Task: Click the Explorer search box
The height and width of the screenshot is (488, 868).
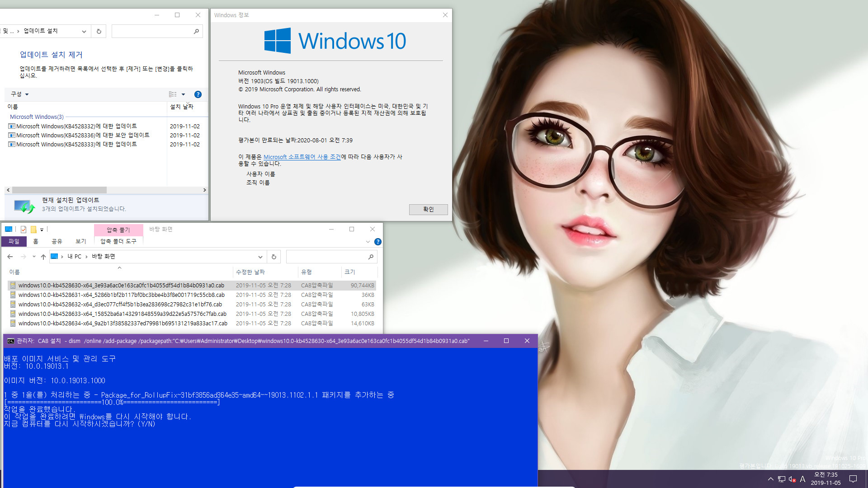Action: 331,257
